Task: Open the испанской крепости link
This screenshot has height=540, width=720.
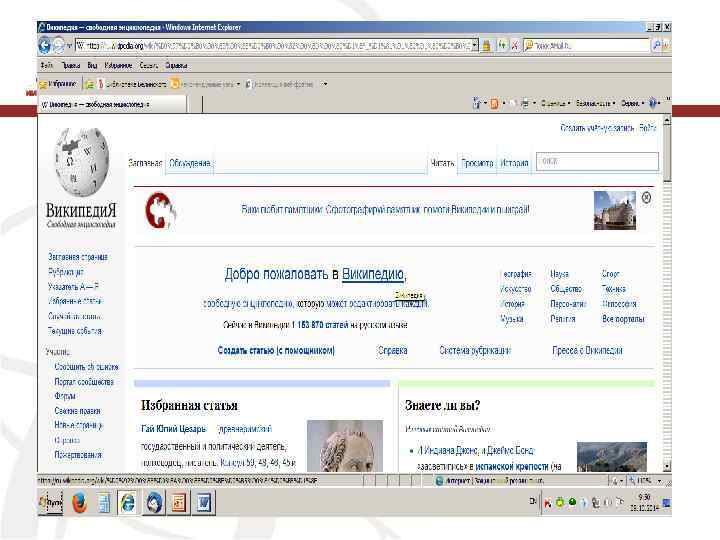Action: point(512,467)
